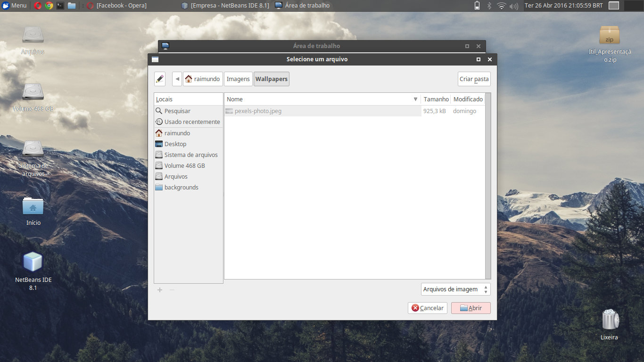Click Nome column header sort arrow
The height and width of the screenshot is (362, 644).
(415, 99)
